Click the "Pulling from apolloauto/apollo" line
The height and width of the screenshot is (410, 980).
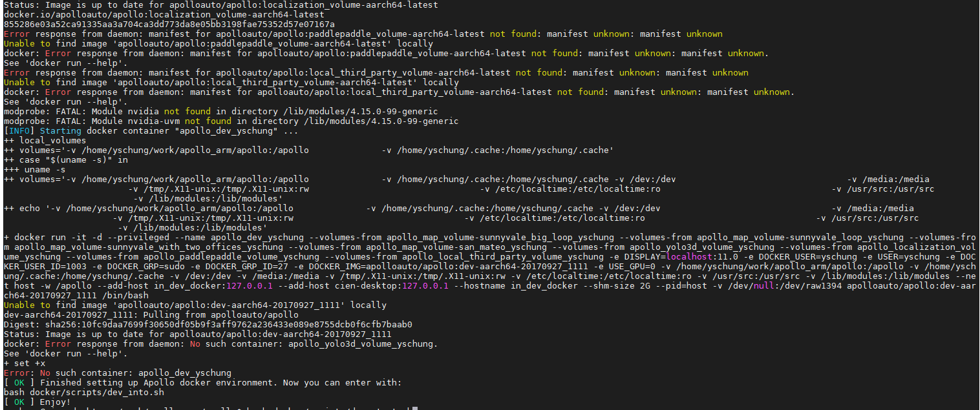(x=151, y=314)
